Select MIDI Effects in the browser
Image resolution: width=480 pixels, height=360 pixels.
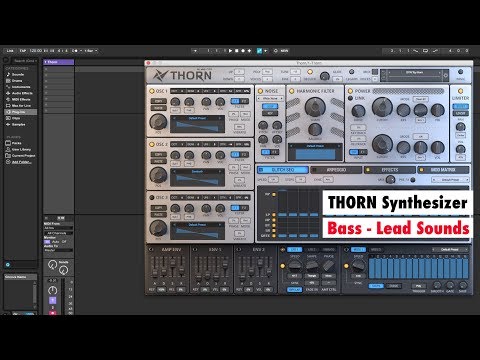tap(19, 99)
